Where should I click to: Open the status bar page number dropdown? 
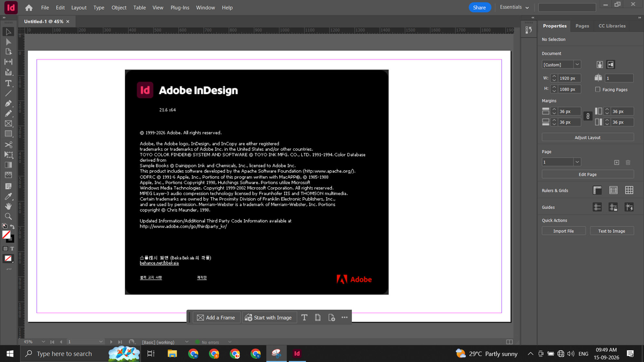tap(101, 342)
